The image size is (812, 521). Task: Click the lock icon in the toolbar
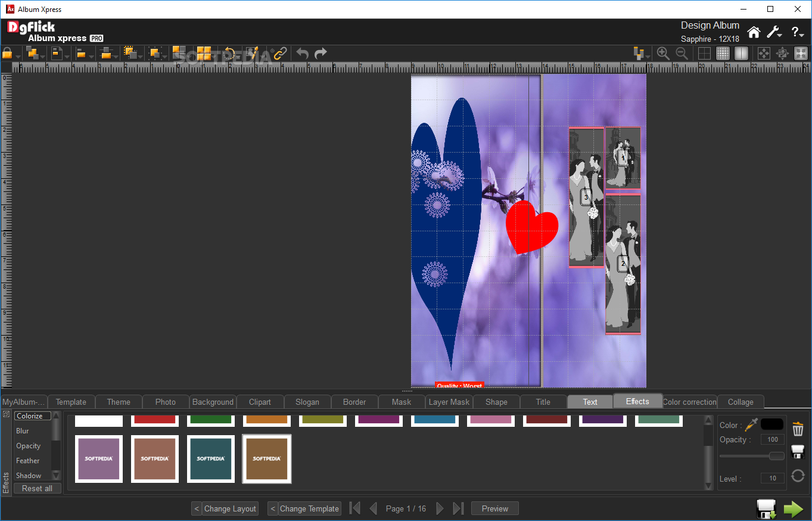tap(7, 53)
